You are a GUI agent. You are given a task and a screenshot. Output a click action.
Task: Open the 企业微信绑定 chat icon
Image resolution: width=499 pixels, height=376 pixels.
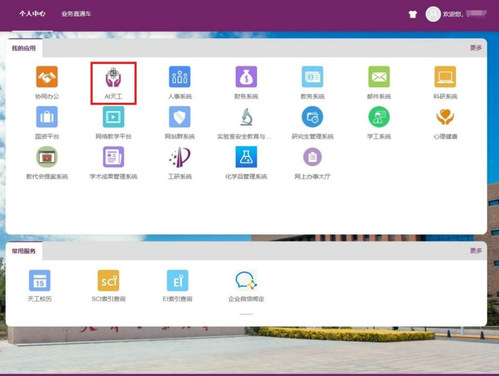246,281
